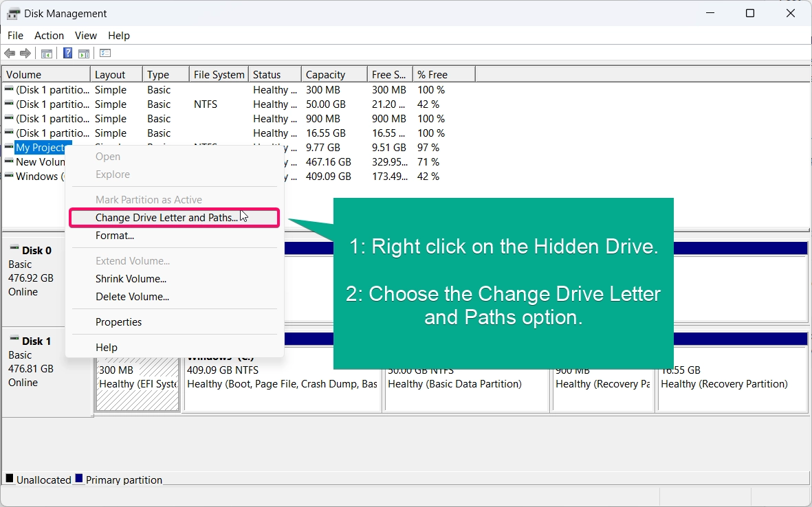Select the New Volume row name
The height and width of the screenshot is (507, 812).
tap(41, 162)
